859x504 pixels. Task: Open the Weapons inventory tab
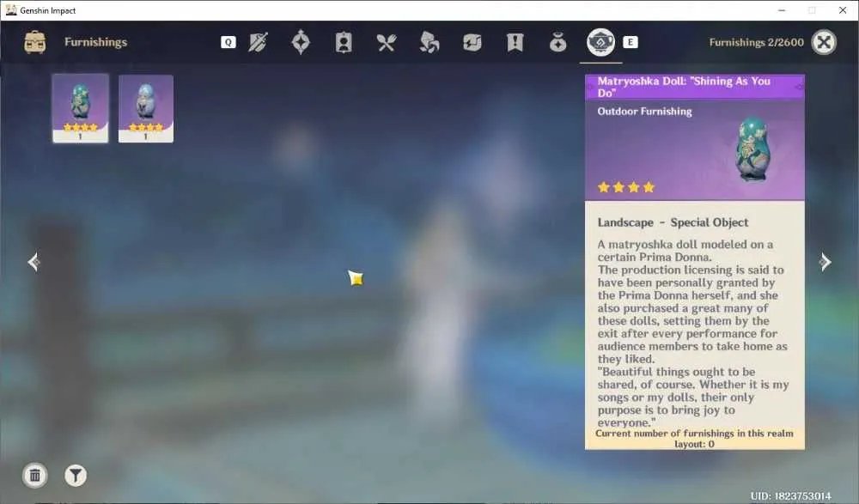[x=258, y=42]
